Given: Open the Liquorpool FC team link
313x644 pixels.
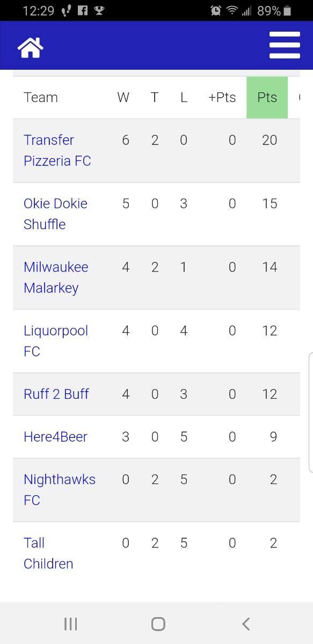Looking at the screenshot, I should click(56, 341).
